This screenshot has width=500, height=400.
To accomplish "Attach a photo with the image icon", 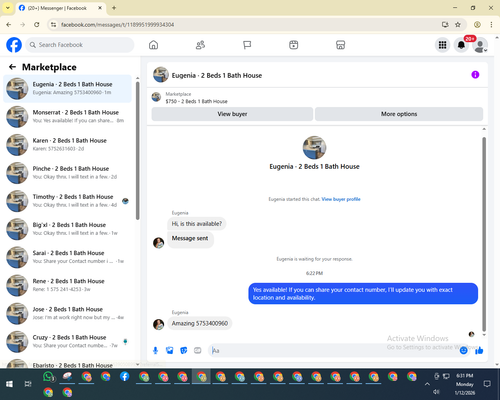I will tap(170, 350).
